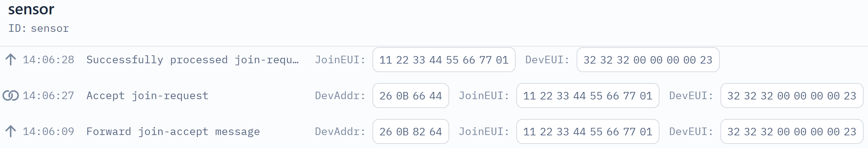Copy DevAddr value 26 0B 66 44
The image size is (868, 148).
(411, 96)
